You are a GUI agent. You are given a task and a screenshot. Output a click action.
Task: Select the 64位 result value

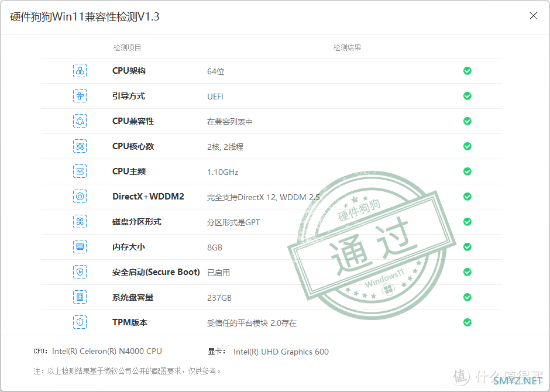(x=215, y=71)
